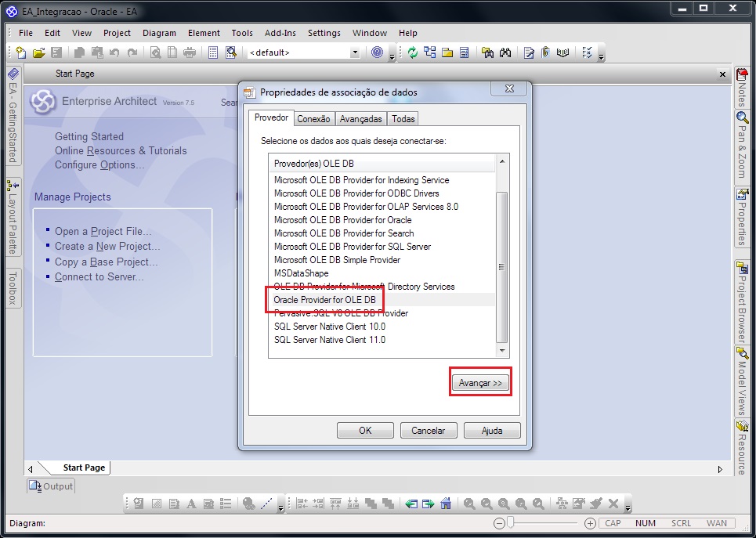756x538 pixels.
Task: Open Print Preview from the toolbar
Action: pos(155,52)
